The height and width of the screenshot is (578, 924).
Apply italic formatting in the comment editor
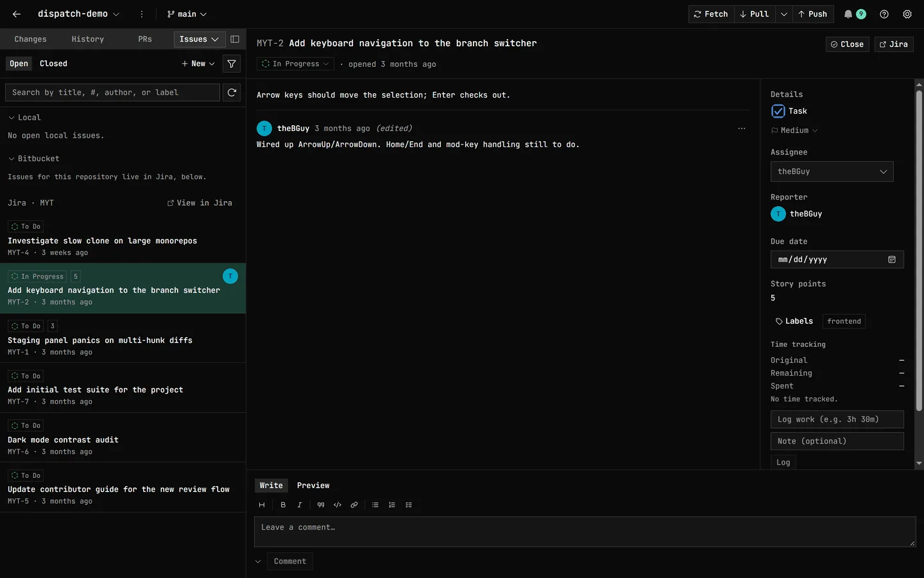300,505
